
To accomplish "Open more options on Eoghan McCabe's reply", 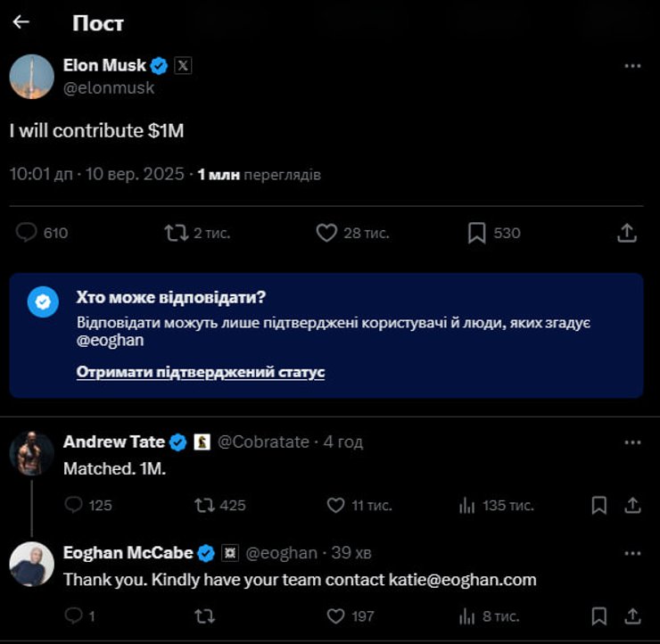I will click(632, 553).
